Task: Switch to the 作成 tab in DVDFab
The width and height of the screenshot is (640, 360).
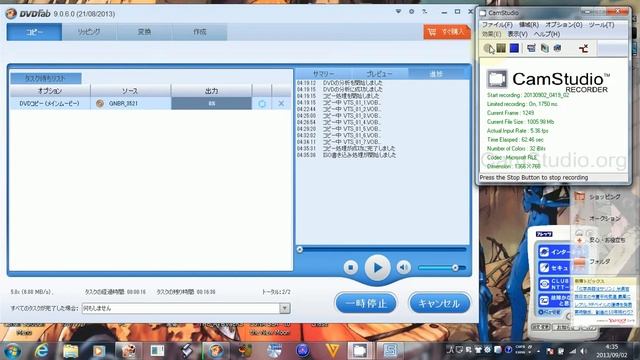Action: point(200,32)
